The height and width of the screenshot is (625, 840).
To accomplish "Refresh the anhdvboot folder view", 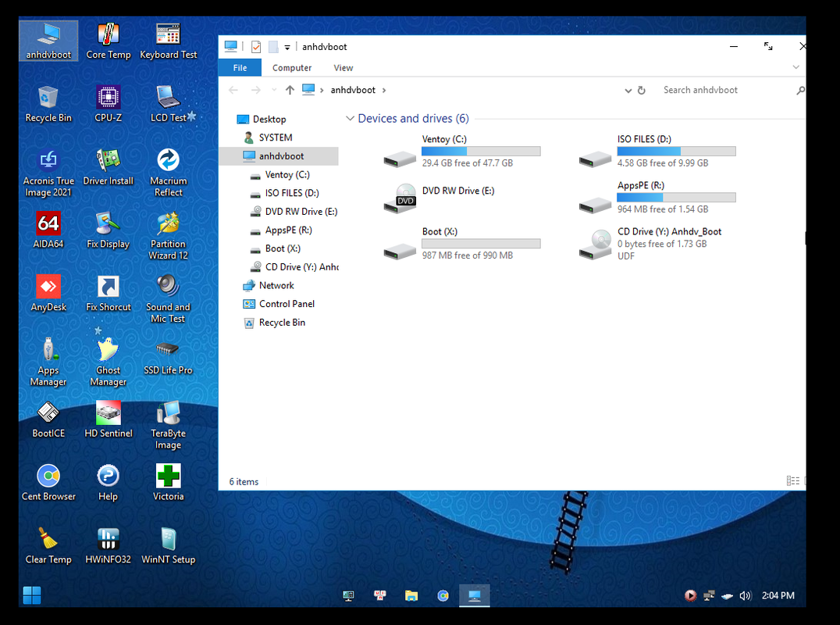I will (641, 91).
